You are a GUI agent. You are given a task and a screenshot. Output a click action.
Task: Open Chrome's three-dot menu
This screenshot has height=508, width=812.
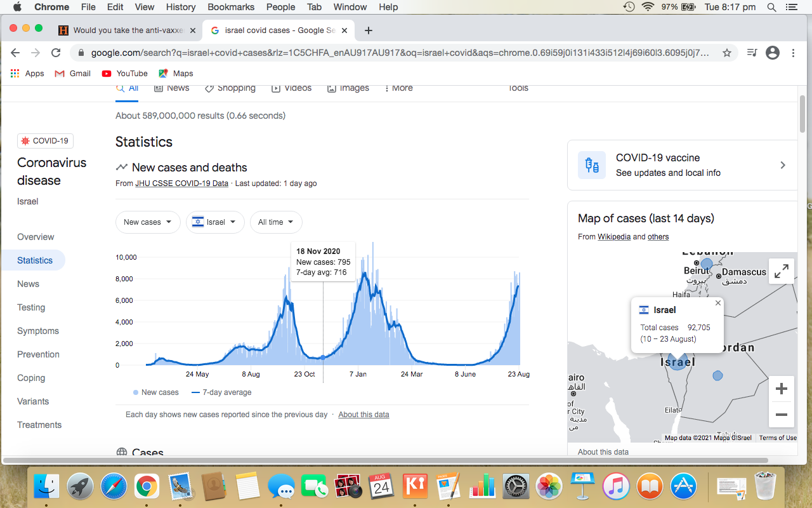click(794, 53)
